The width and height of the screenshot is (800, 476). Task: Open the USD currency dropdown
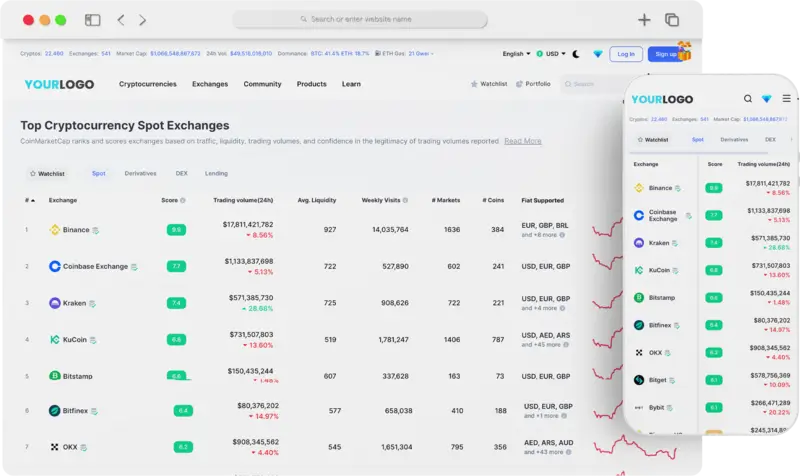click(x=551, y=54)
